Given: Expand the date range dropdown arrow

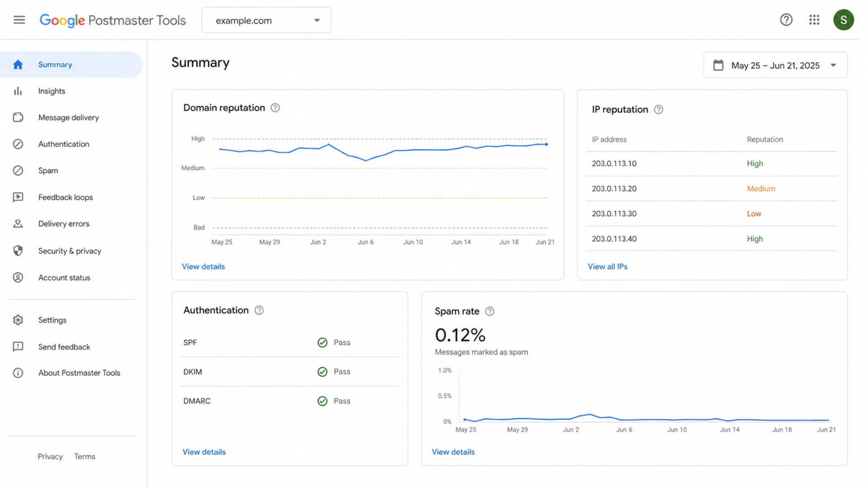Looking at the screenshot, I should tap(833, 66).
